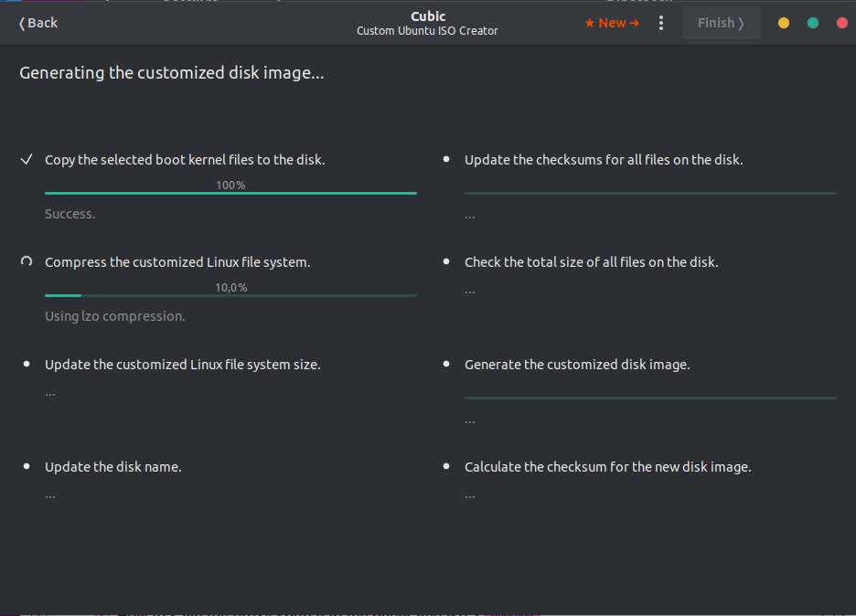Click bullet beside Update file system size step
The height and width of the screenshot is (616, 856).
coord(27,365)
